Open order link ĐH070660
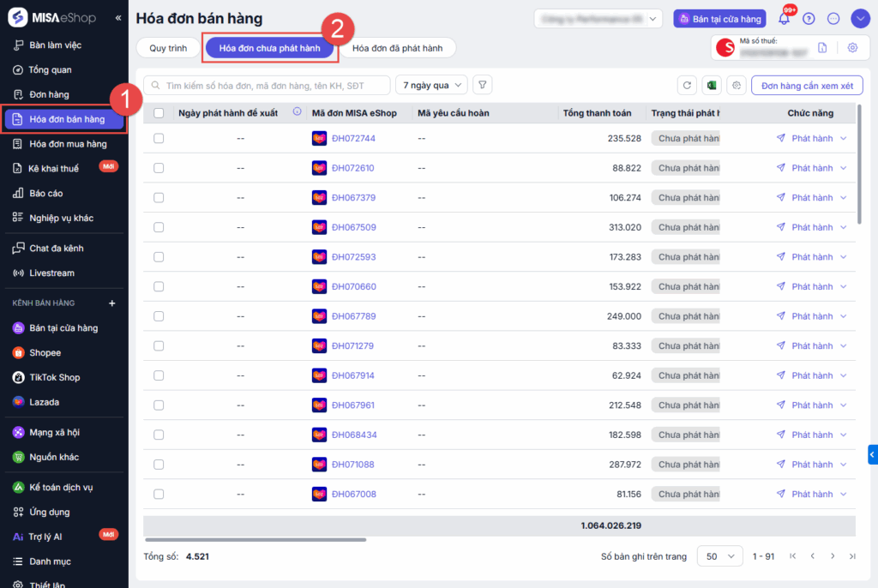The image size is (878, 588). pyautogui.click(x=354, y=287)
